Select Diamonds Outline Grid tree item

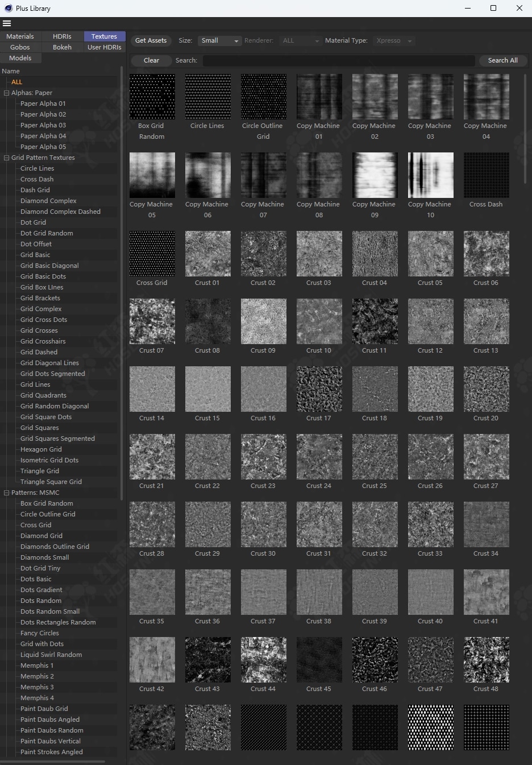[55, 547]
